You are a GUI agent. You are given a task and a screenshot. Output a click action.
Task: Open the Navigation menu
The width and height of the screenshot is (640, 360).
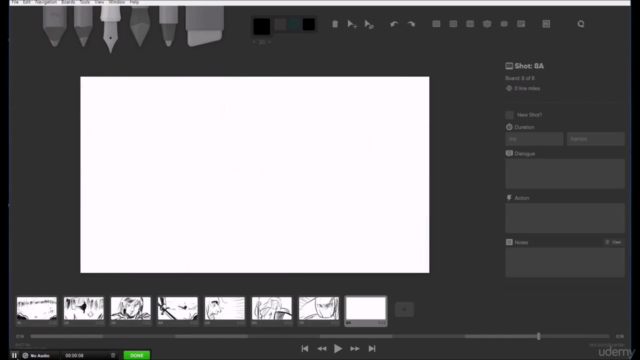click(x=46, y=2)
